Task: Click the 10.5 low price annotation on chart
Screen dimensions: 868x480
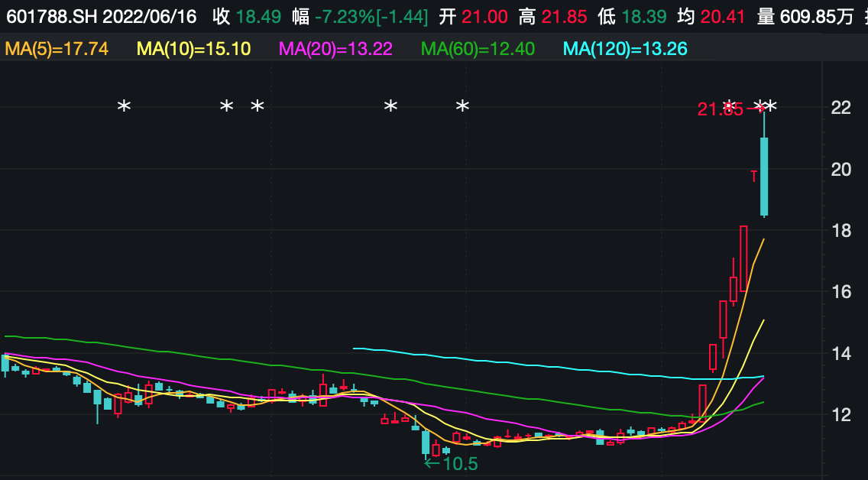Action: coord(460,464)
